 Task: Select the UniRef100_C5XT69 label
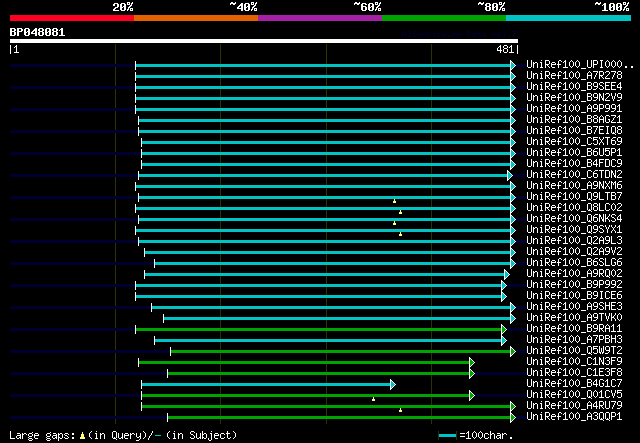[574, 142]
